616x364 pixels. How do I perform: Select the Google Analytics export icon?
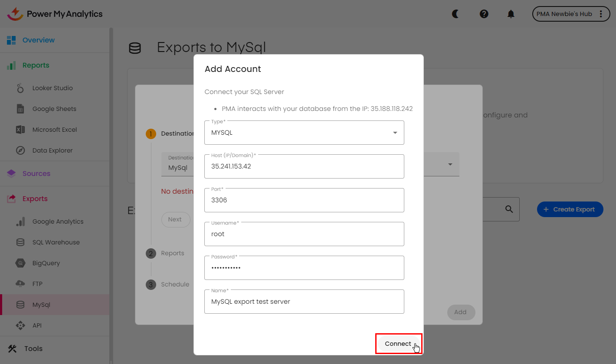pos(20,221)
